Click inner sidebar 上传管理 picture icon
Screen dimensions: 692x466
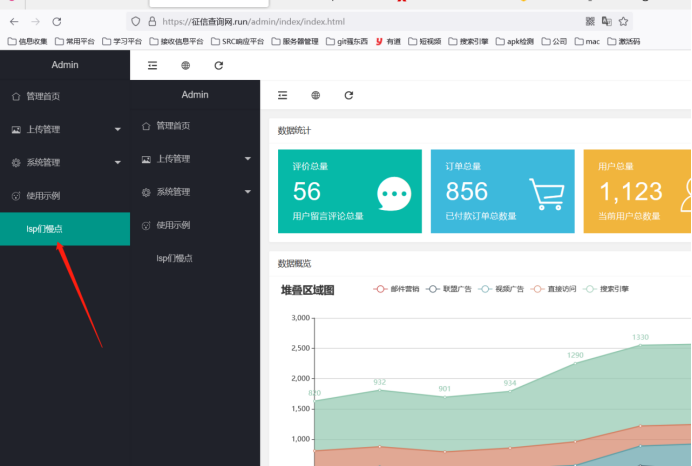[146, 159]
